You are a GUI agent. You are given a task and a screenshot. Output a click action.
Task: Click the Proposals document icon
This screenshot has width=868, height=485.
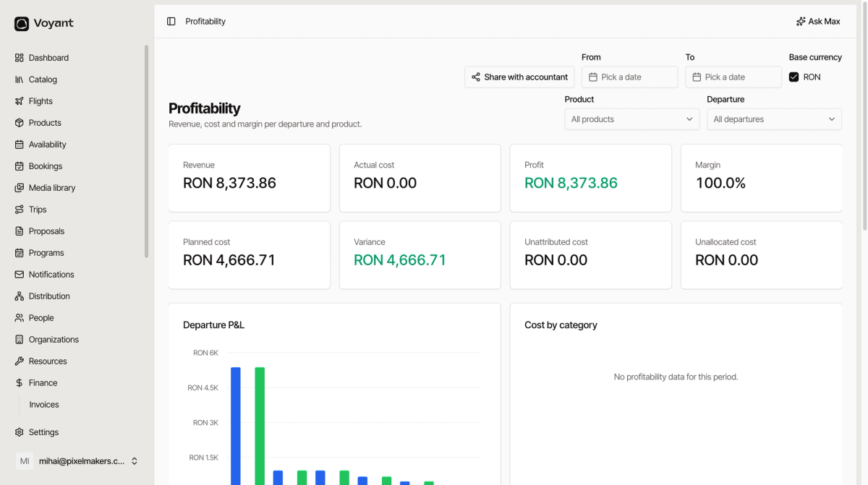[20, 231]
